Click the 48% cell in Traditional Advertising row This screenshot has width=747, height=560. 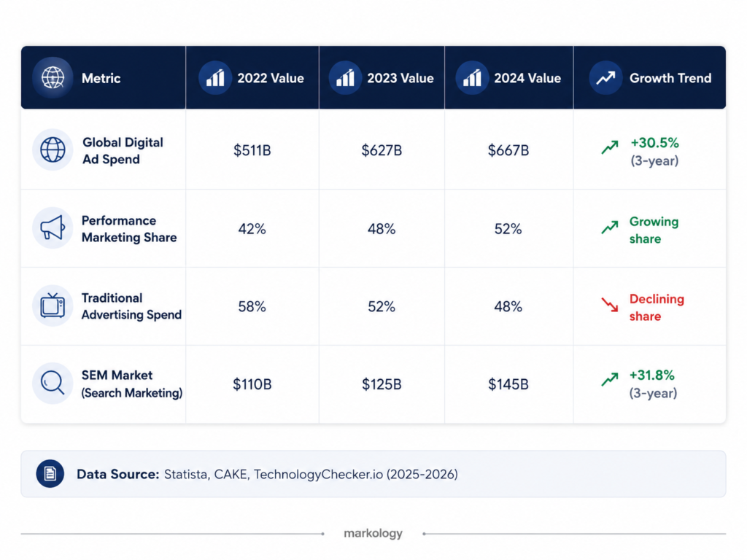point(508,307)
